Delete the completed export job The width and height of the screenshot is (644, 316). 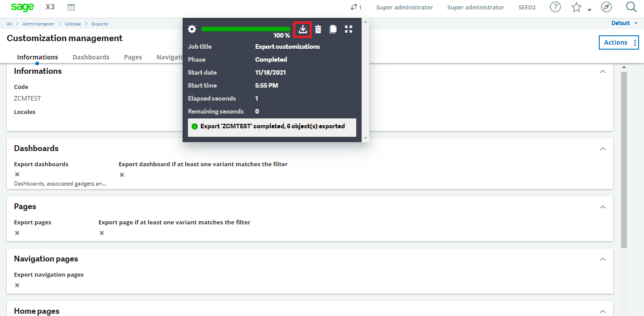318,29
